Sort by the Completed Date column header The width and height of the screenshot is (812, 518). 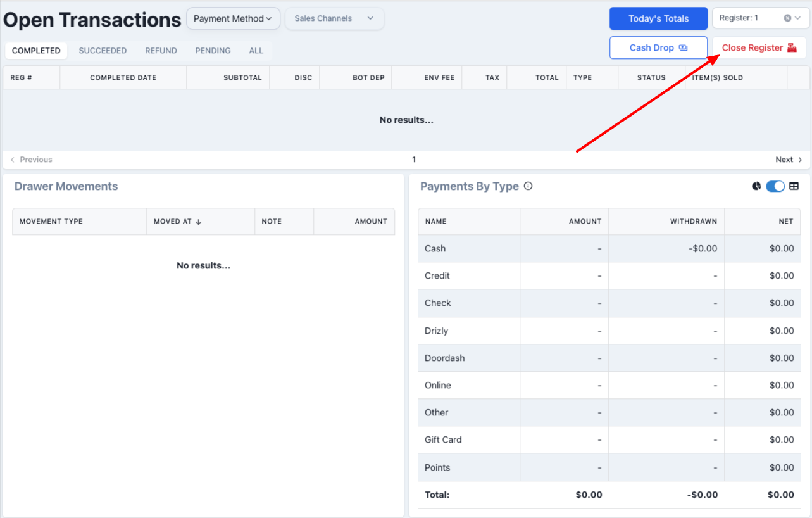[123, 77]
